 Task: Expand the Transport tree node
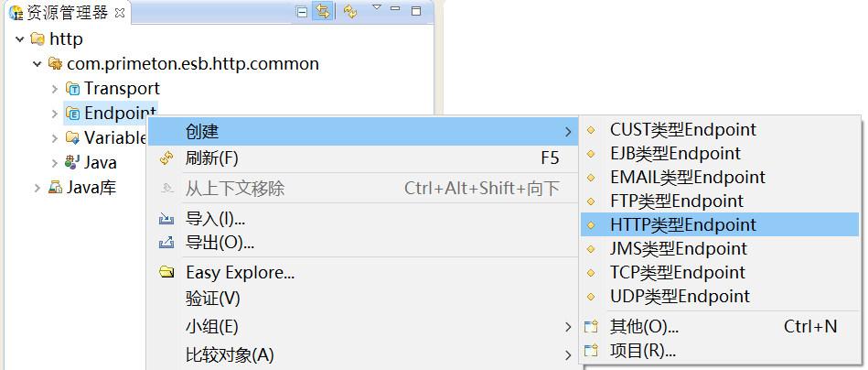pos(55,89)
